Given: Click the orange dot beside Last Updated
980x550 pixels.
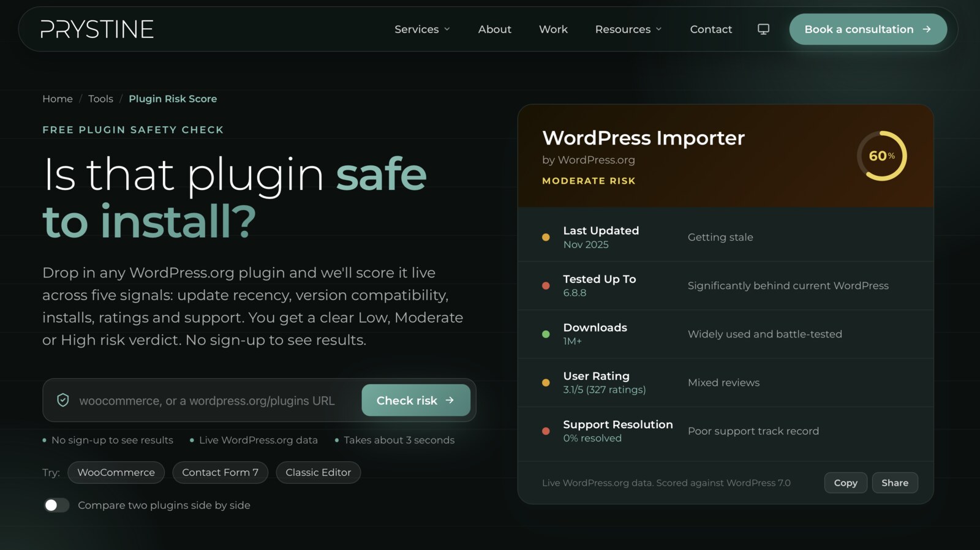Looking at the screenshot, I should point(546,237).
